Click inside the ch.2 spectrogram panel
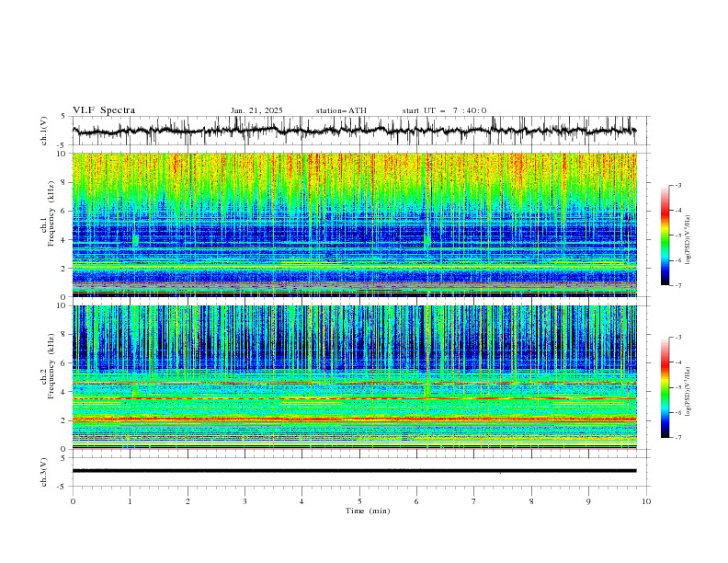 tap(354, 377)
